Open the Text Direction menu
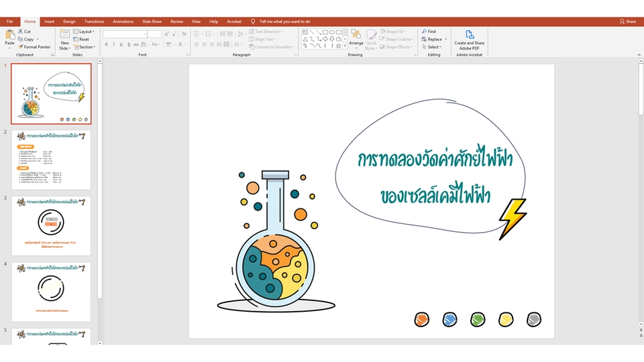 [x=266, y=32]
